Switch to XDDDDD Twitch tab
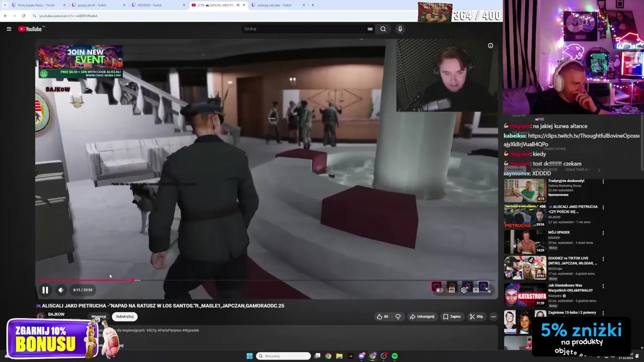 (150, 5)
